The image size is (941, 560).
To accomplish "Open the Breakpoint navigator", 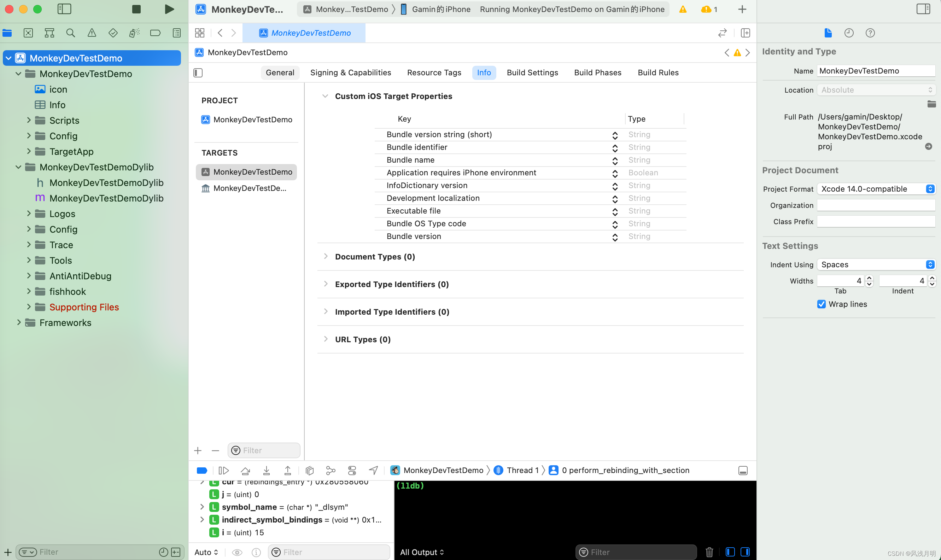I will point(155,33).
